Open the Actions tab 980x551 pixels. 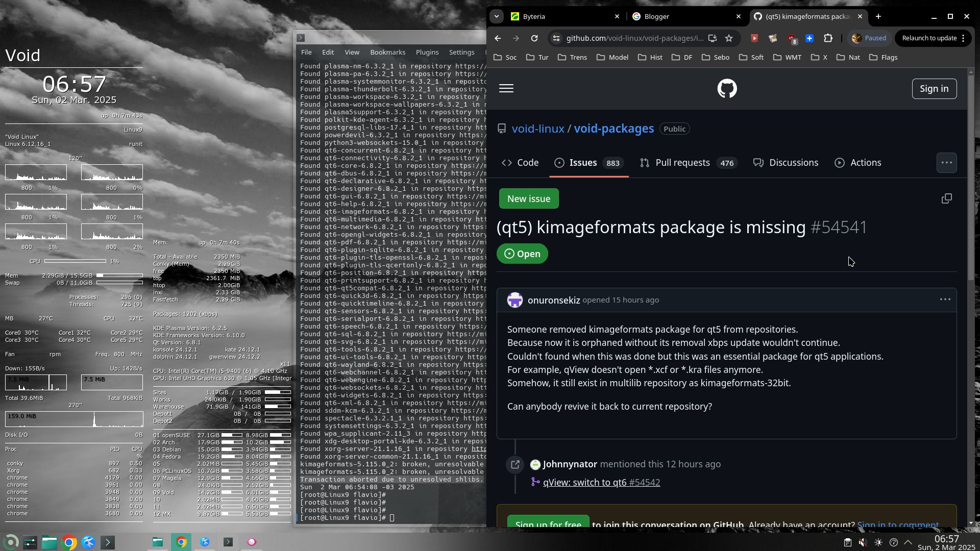point(858,163)
